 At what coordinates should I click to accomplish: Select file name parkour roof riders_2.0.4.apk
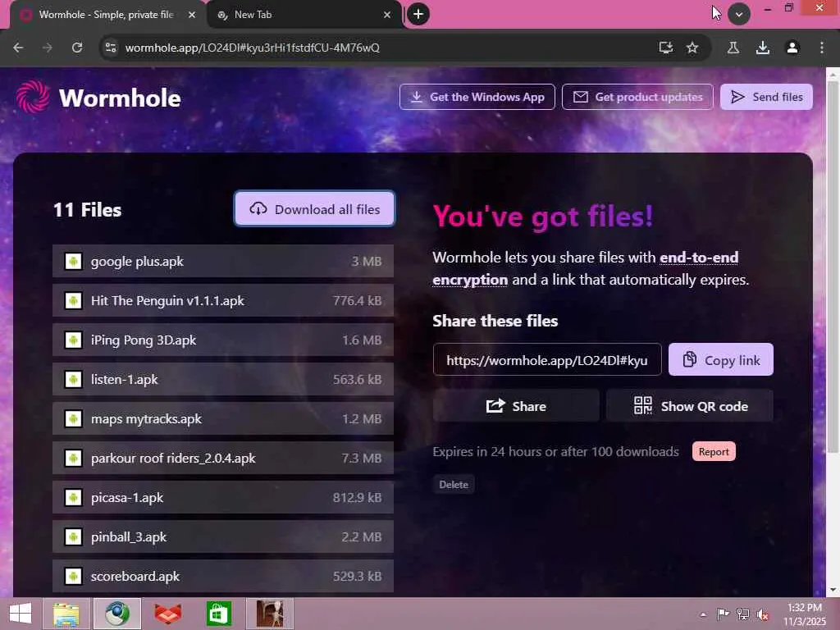point(173,458)
